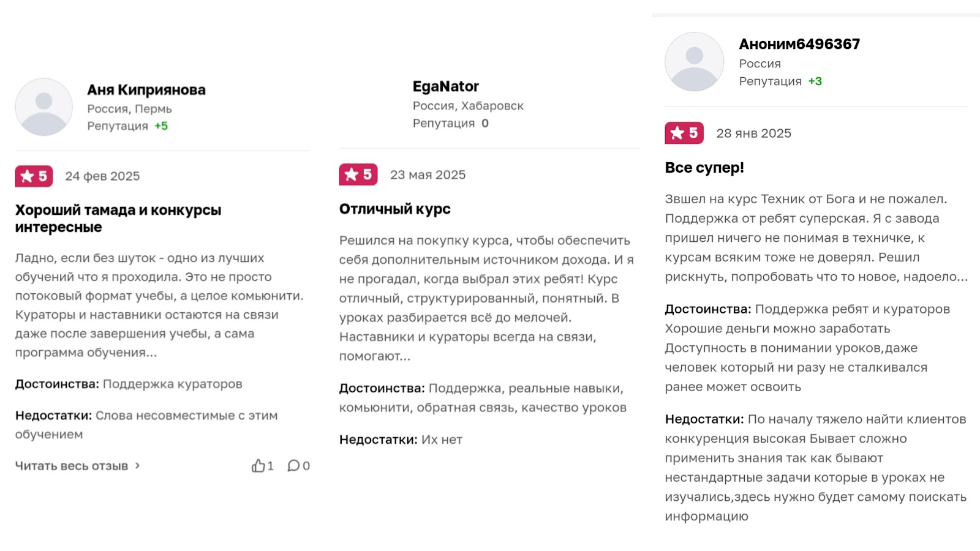980x551 pixels.
Task: Click the 5-star rating badge on Аня's review
Action: 34,176
